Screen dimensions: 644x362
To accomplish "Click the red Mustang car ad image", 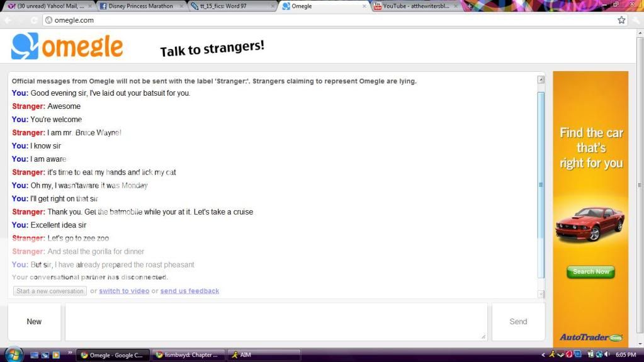I will pyautogui.click(x=589, y=224).
